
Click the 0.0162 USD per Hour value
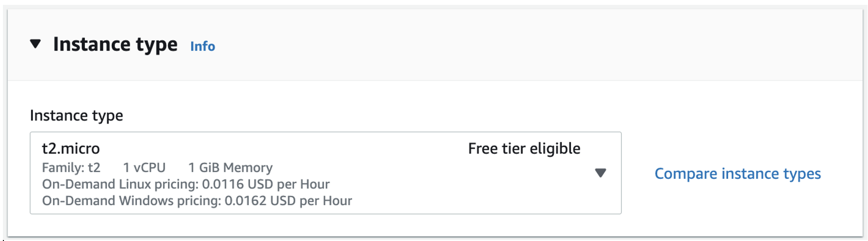pos(288,201)
